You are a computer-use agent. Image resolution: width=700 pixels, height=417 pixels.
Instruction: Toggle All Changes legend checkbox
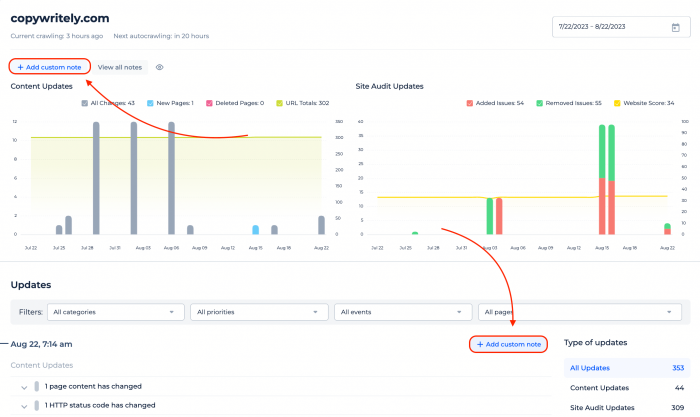pos(84,103)
